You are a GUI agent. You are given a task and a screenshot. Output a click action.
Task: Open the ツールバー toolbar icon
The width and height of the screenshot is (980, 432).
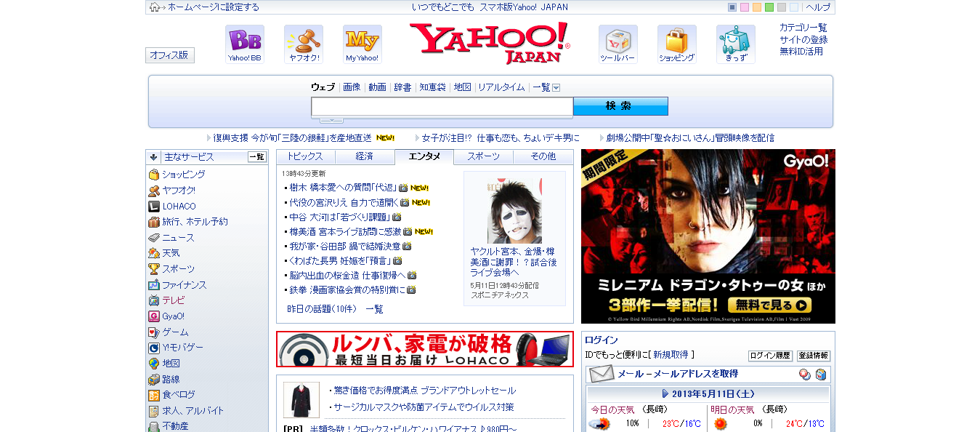click(618, 44)
